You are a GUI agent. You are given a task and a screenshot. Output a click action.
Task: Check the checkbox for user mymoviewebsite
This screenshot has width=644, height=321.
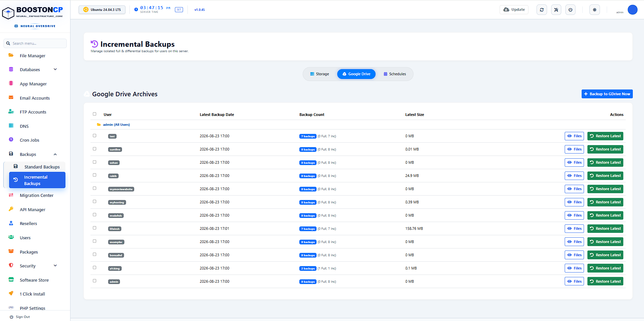coord(95,188)
